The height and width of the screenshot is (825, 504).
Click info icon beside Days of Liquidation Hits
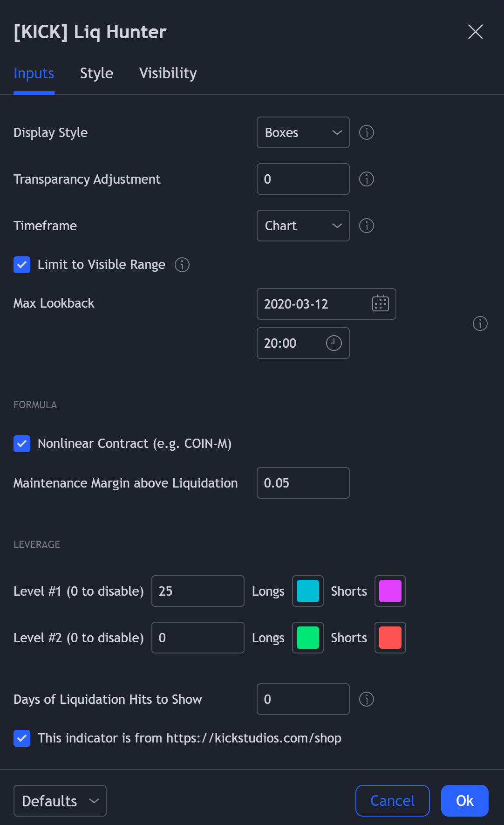point(367,699)
